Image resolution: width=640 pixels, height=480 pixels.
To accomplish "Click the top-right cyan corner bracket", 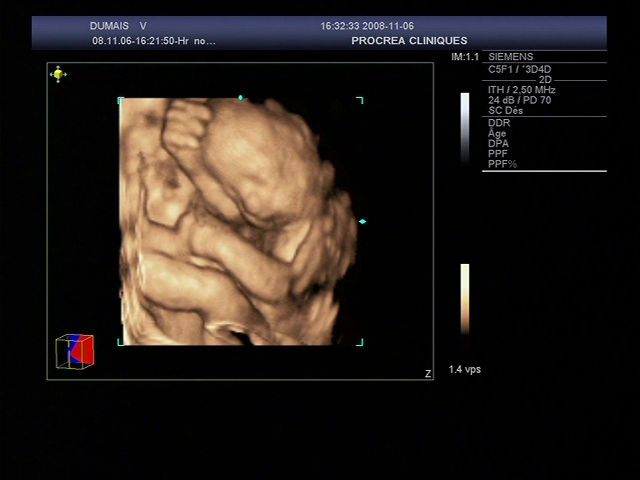I will click(x=359, y=100).
